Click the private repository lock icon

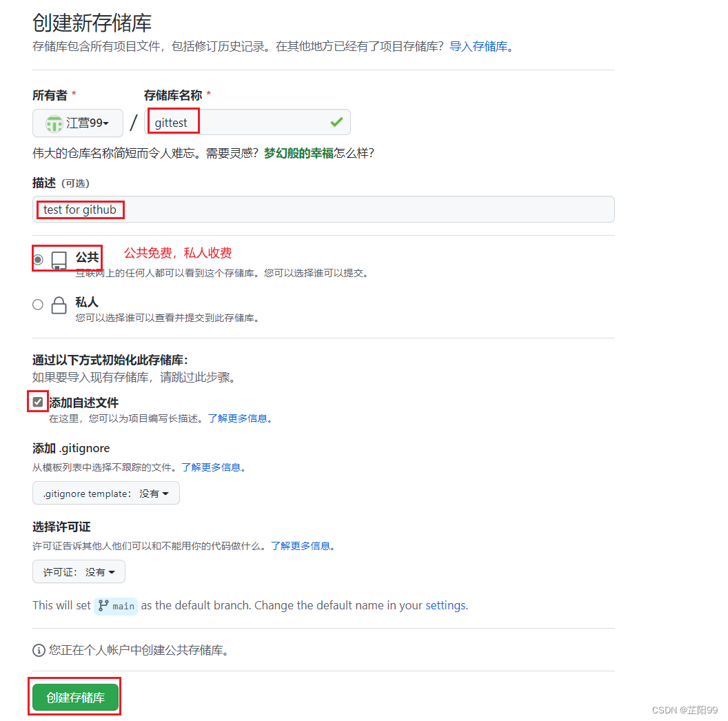coord(59,305)
